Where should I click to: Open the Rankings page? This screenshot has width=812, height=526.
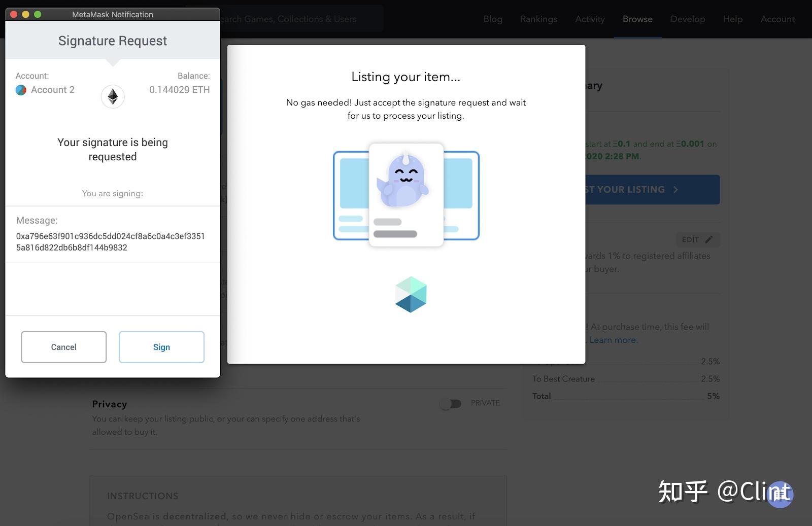click(538, 19)
